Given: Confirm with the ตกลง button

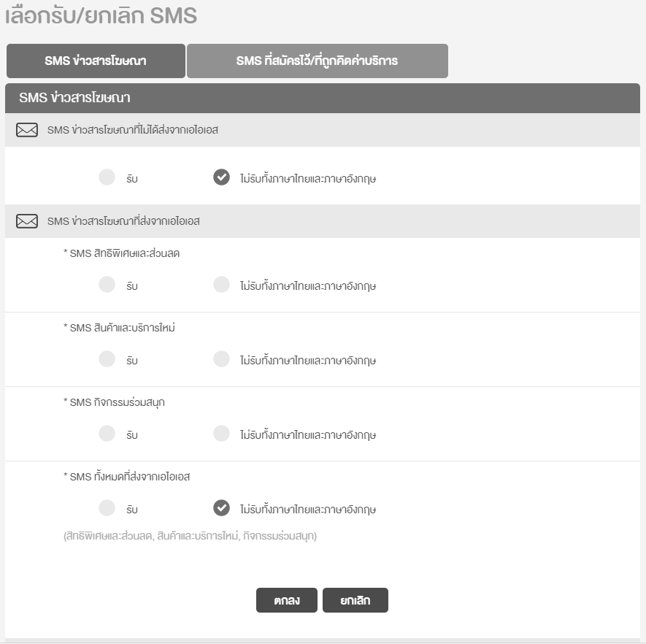Looking at the screenshot, I should tap(287, 600).
